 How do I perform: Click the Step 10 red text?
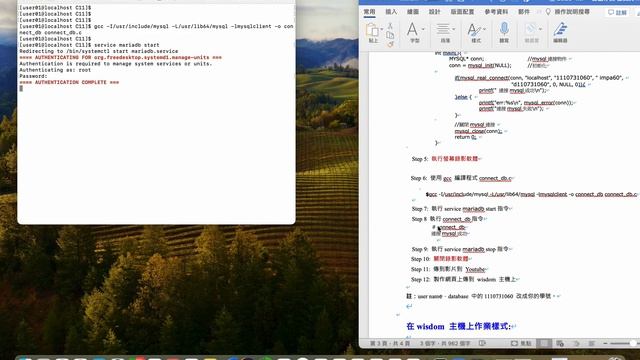tap(451, 259)
